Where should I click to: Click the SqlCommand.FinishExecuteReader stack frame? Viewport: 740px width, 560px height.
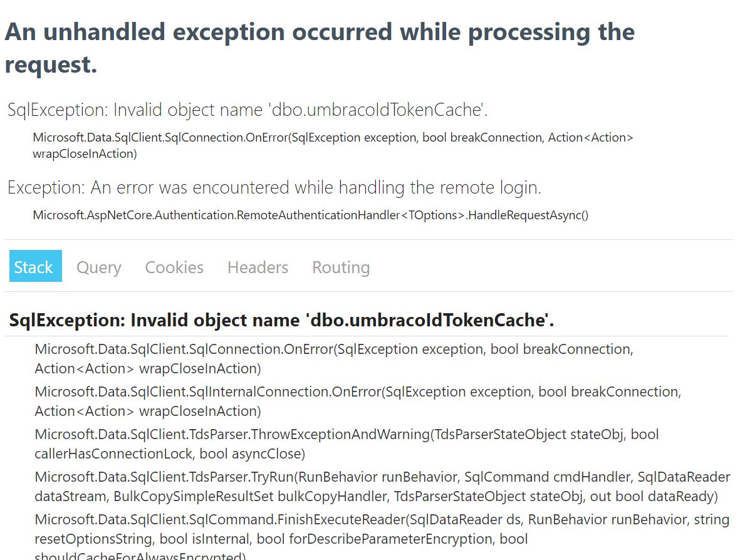pyautogui.click(x=382, y=537)
